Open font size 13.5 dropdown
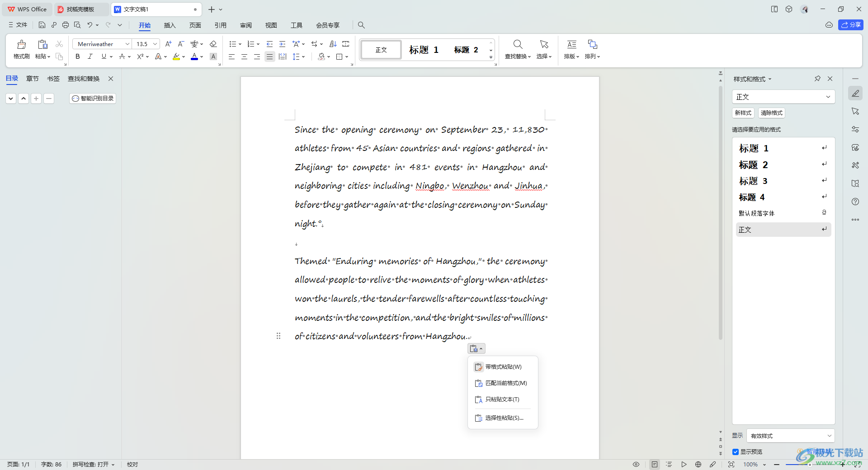868x470 pixels. point(155,44)
